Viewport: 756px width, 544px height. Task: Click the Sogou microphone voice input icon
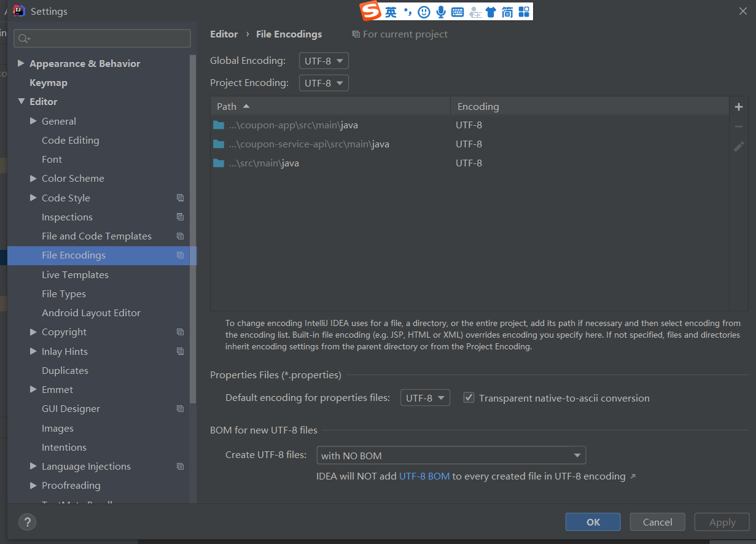pyautogui.click(x=441, y=12)
